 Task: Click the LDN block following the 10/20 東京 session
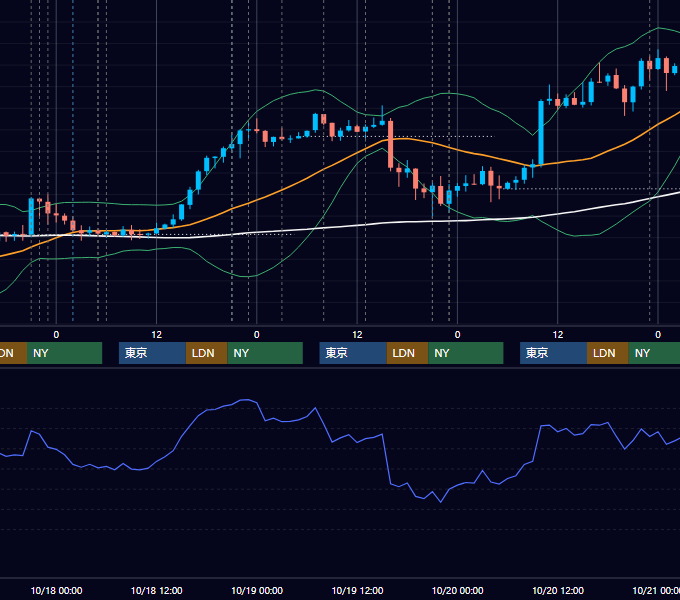point(608,353)
